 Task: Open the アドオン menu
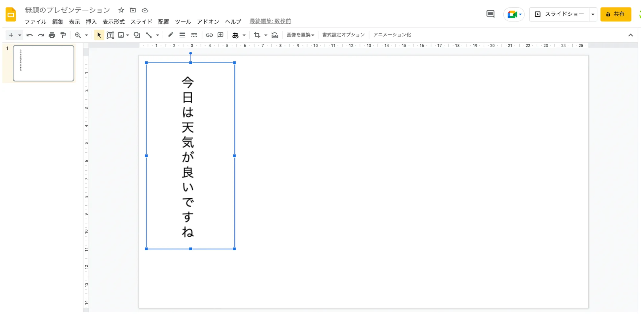tap(208, 21)
